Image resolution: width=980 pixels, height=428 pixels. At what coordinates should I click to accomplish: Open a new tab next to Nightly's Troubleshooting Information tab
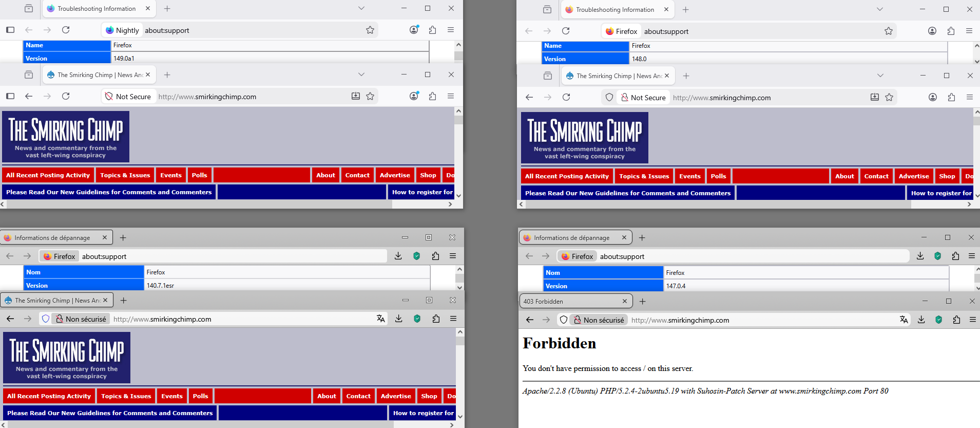pos(167,8)
